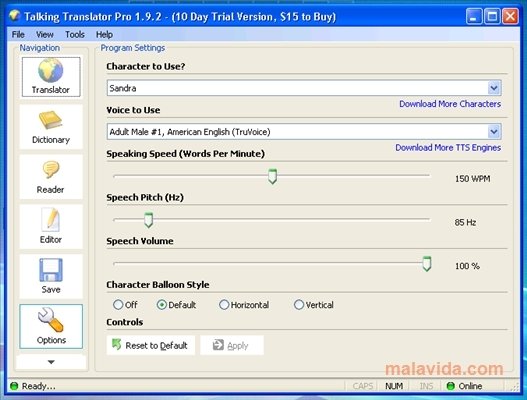The image size is (527, 400).
Task: Click the 100 % volume value
Action: (x=467, y=266)
